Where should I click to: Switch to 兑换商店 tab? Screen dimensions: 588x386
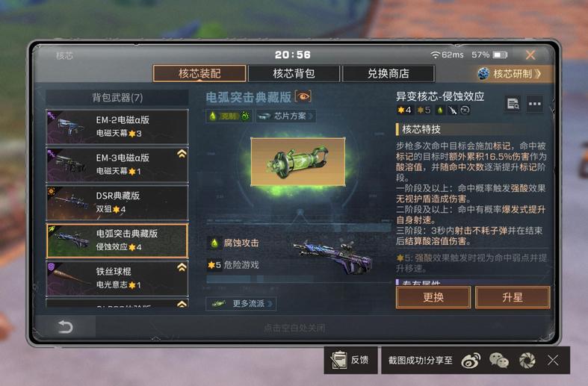point(389,73)
